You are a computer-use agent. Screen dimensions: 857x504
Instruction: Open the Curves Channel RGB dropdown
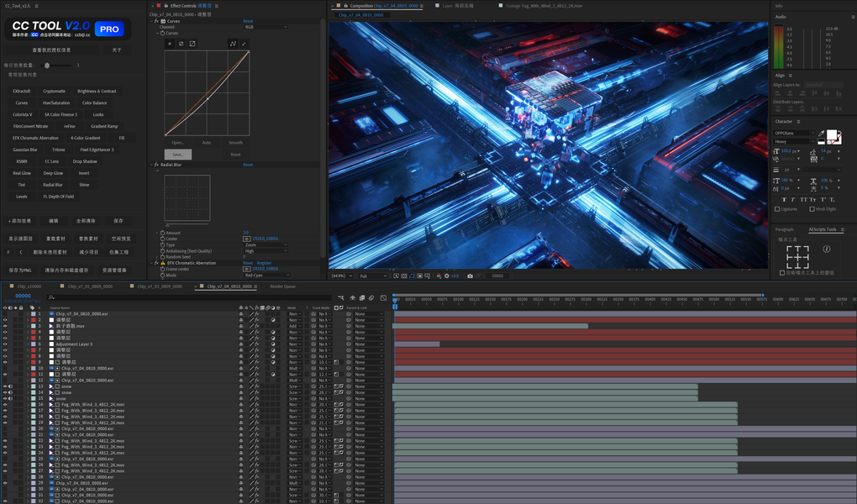pyautogui.click(x=265, y=27)
